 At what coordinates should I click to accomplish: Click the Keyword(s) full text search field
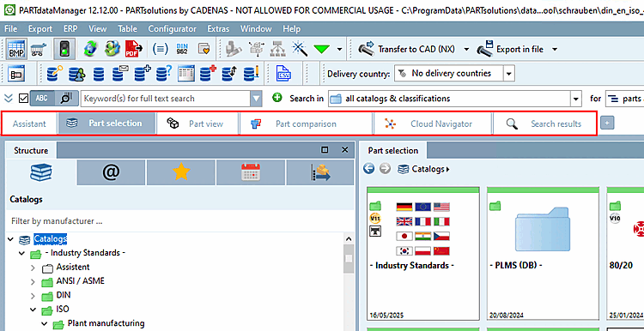point(166,99)
